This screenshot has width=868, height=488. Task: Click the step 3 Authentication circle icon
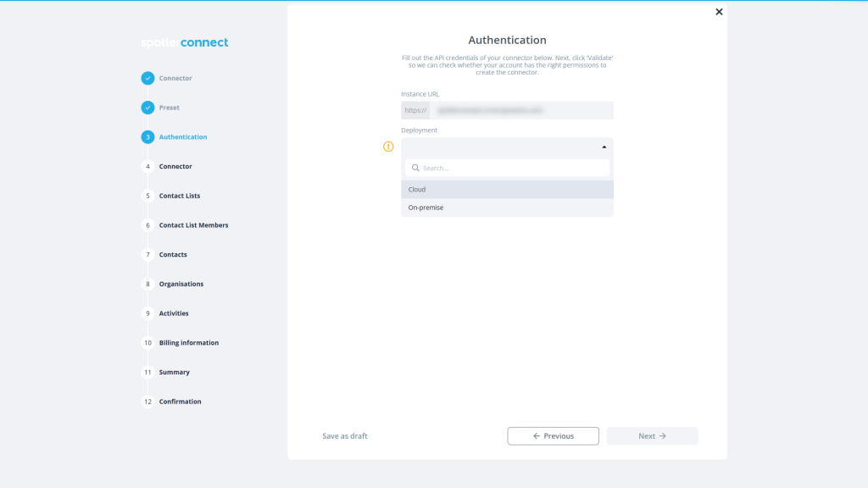[x=147, y=136]
